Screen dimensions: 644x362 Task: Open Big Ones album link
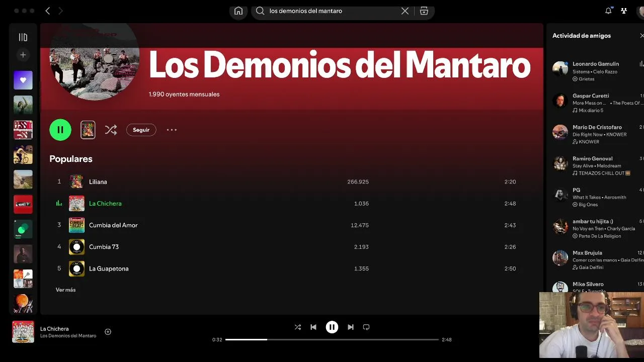(588, 205)
